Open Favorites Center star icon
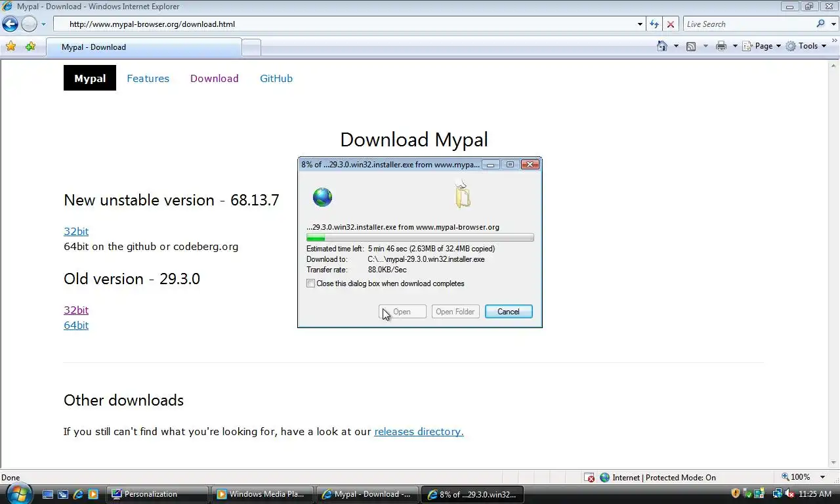840x504 pixels. 11,47
